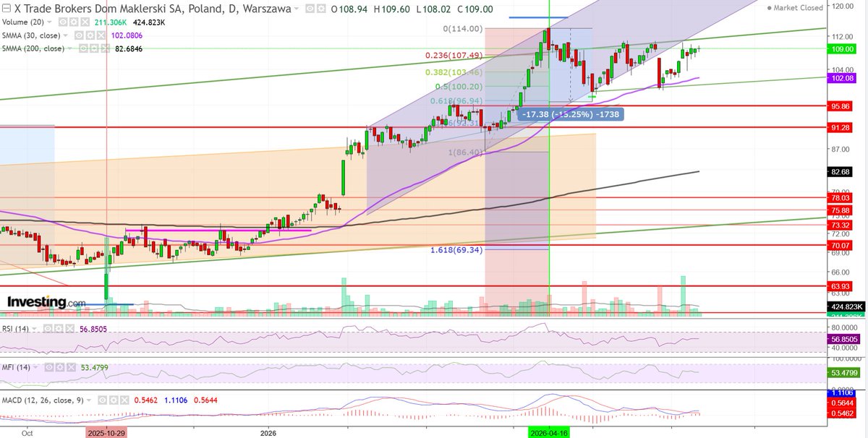This screenshot has width=868, height=438.
Task: Open settings gear for SMMA (200, close)
Action: 95,48
